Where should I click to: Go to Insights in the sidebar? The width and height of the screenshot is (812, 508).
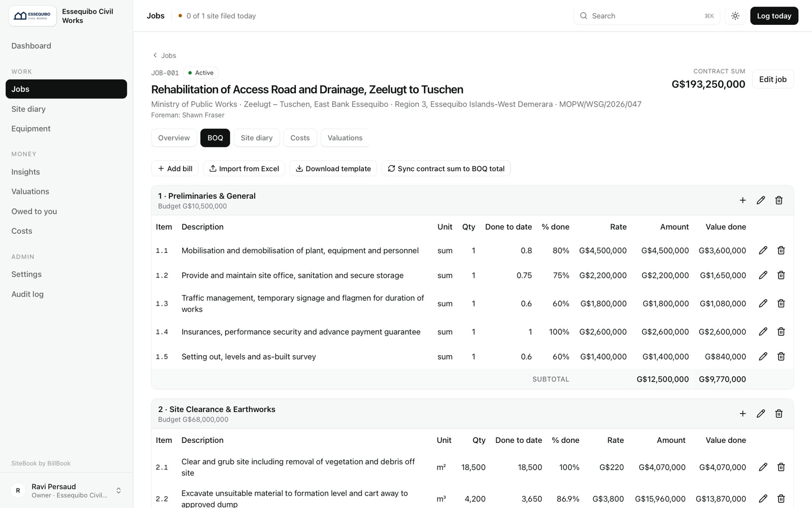[66, 172]
